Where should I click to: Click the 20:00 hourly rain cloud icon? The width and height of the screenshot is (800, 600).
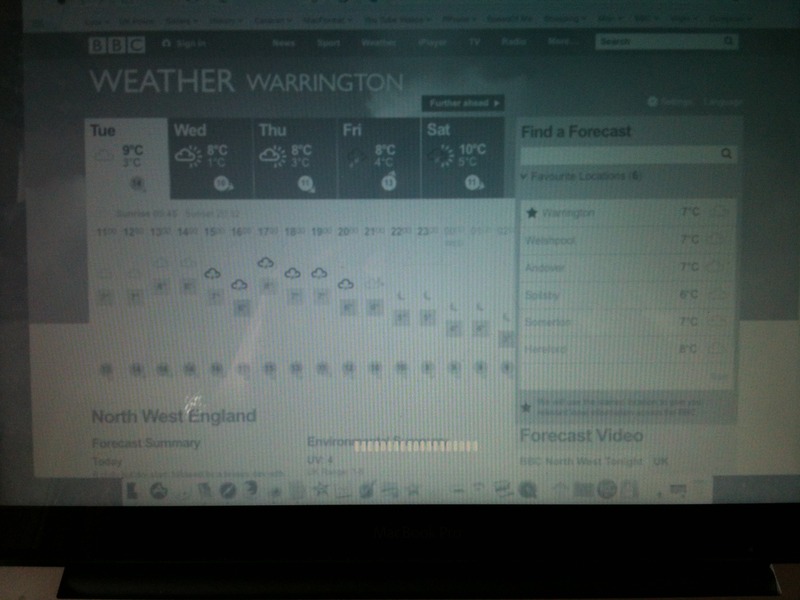(346, 284)
